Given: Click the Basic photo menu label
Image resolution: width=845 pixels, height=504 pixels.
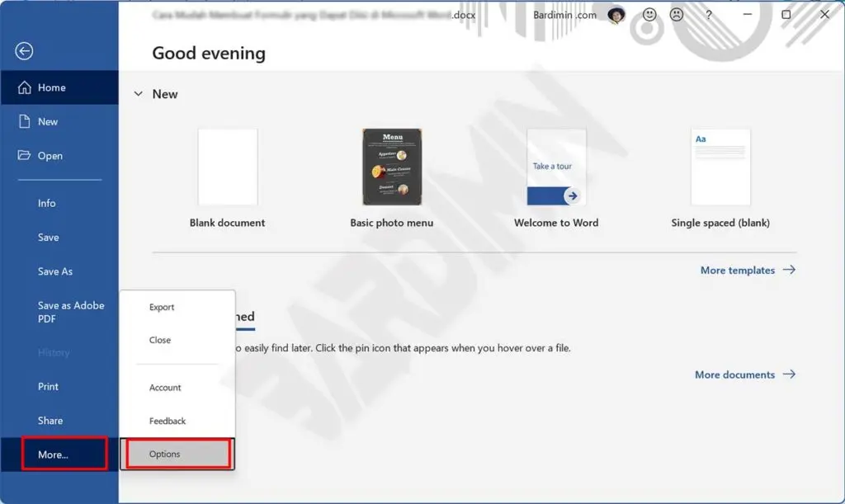Looking at the screenshot, I should pyautogui.click(x=392, y=223).
